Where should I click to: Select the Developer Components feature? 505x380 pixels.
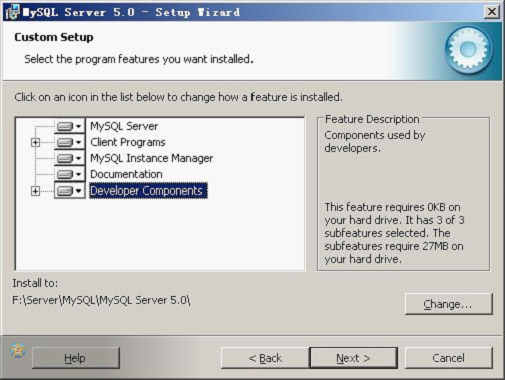(148, 191)
